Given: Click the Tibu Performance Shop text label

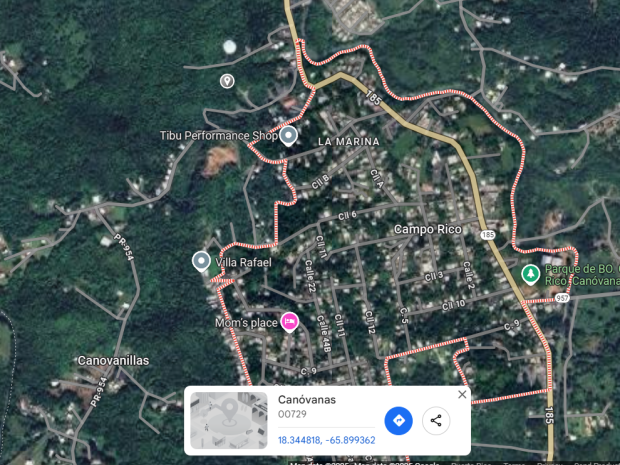Looking at the screenshot, I should coord(219,136).
